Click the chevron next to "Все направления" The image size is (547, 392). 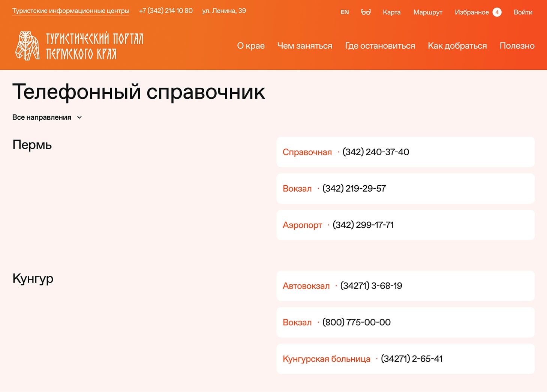point(79,117)
